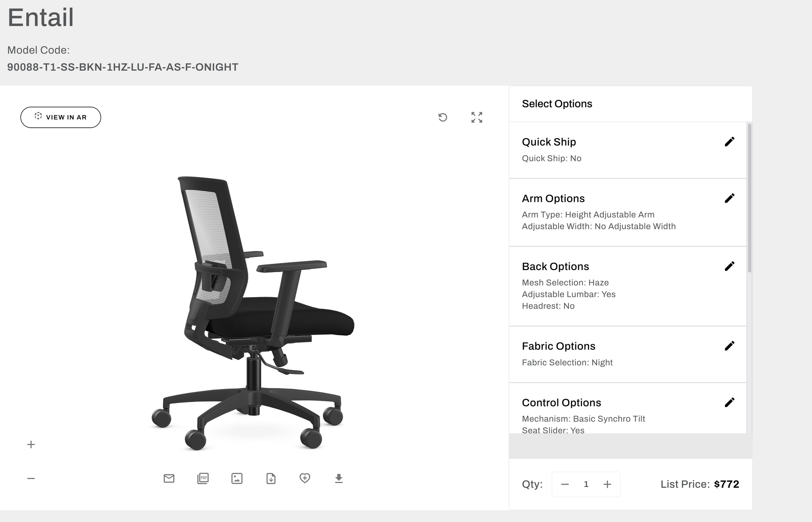
Task: Click the Entail product title
Action: click(x=40, y=17)
